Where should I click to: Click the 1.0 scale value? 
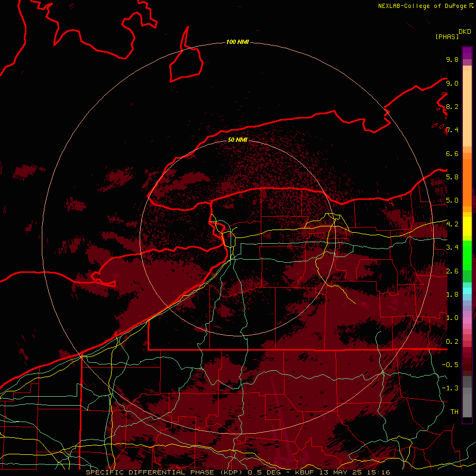point(452,318)
